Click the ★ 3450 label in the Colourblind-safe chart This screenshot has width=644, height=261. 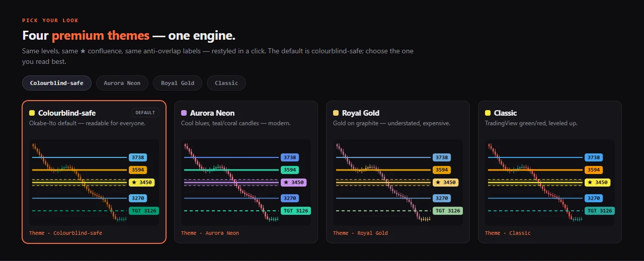point(141,183)
